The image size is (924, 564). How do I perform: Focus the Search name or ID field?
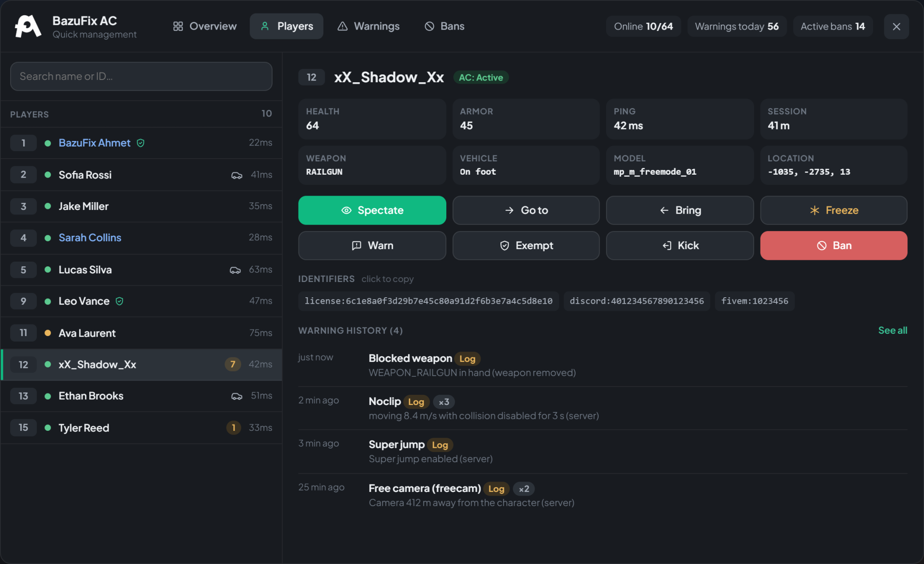pyautogui.click(x=141, y=76)
